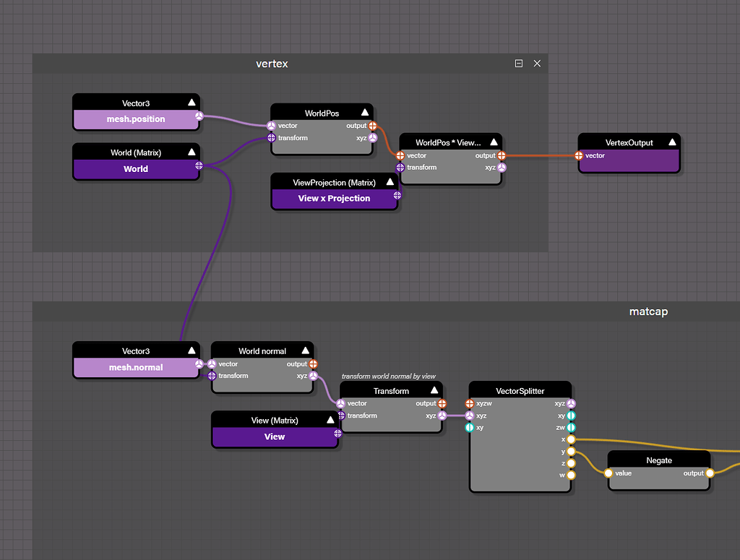Collapse the WorldPos node with its triangle
This screenshot has width=740, height=560.
click(x=365, y=111)
